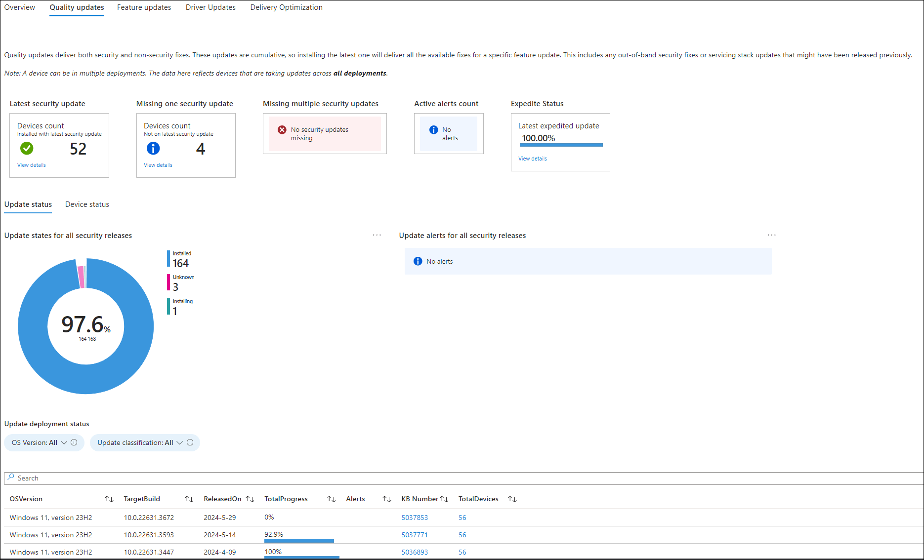Click the 97.6% donut chart center

(86, 326)
